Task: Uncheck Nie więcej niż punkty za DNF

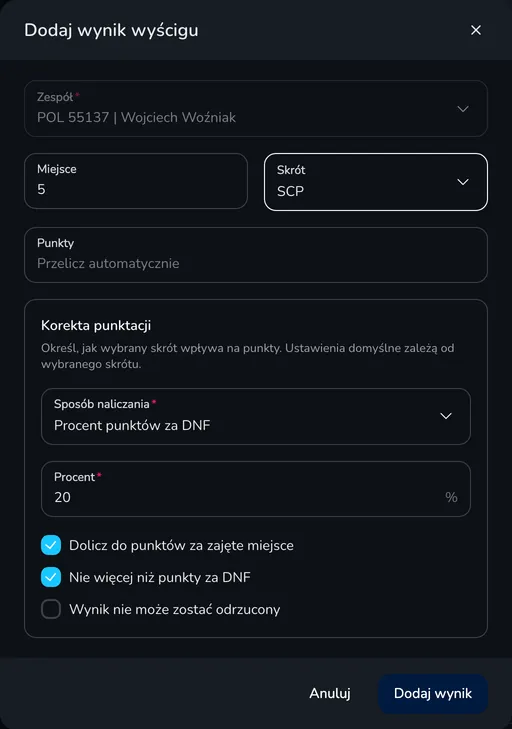Action: click(51, 577)
